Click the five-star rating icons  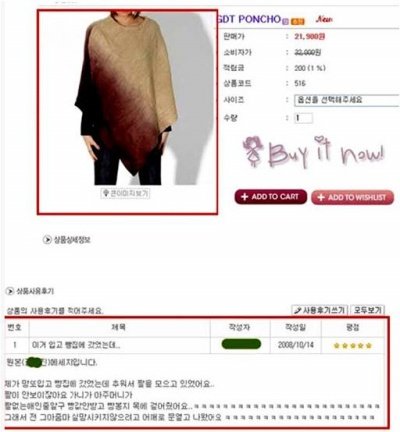[353, 345]
